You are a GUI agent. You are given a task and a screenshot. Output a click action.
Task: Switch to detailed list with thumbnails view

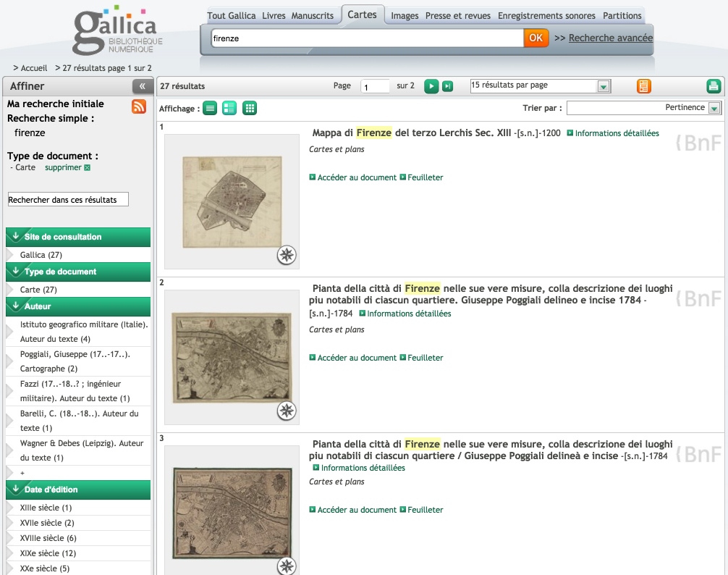click(x=229, y=108)
